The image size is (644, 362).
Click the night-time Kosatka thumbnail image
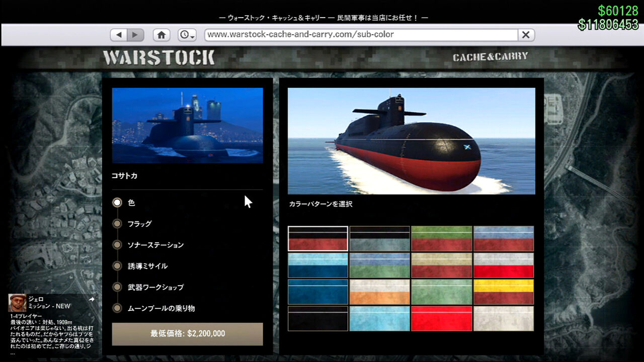pyautogui.click(x=187, y=125)
